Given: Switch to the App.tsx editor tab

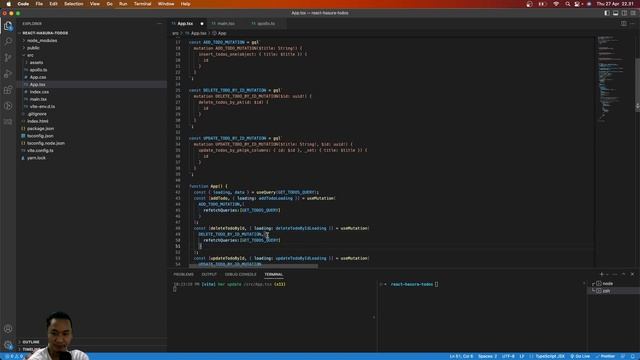Looking at the screenshot, I should pos(187,24).
